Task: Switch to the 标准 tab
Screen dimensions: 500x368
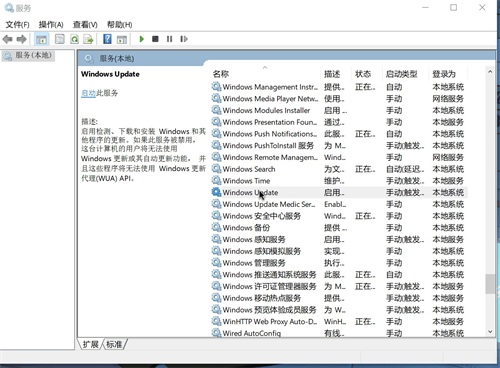Action: coord(114,344)
